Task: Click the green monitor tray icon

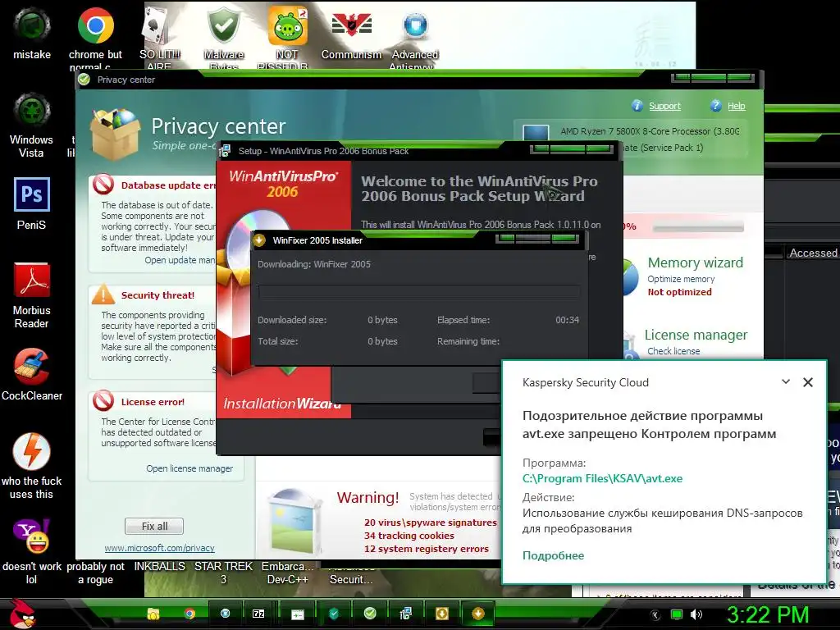Action: [x=677, y=614]
